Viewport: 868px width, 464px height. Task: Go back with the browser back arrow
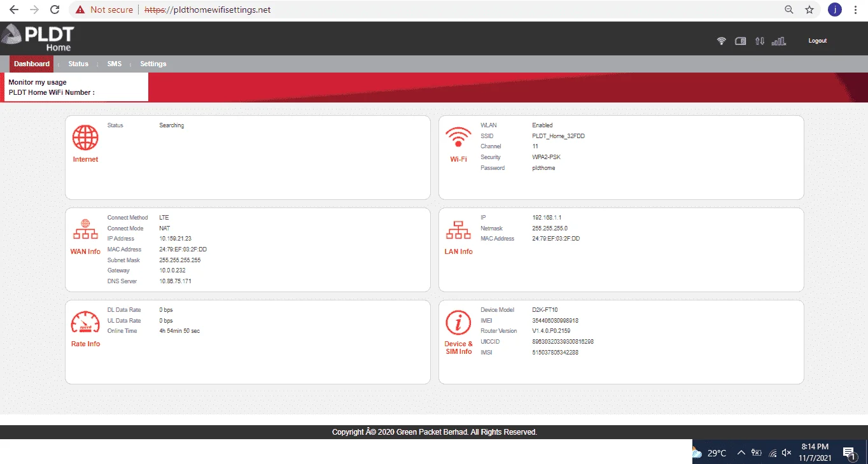point(14,10)
